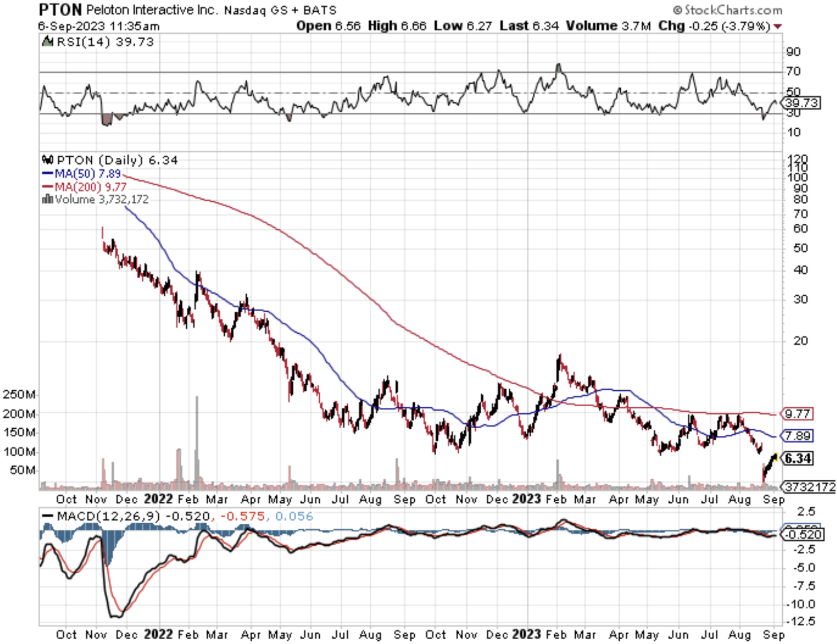Viewport: 837px width, 644px height.
Task: Click the red down arrow after Chg
Action: [x=778, y=26]
